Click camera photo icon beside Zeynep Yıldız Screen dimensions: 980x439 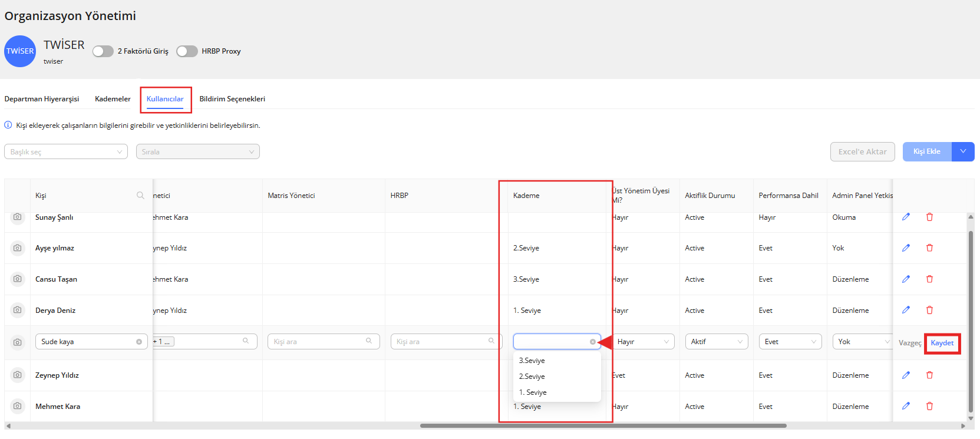(x=18, y=375)
